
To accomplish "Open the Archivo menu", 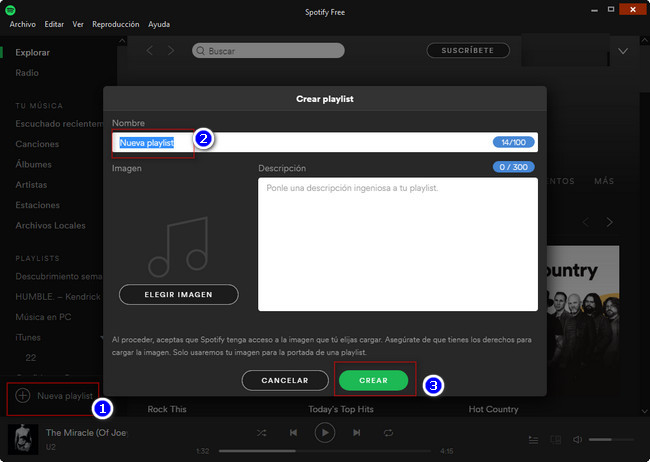I will click(22, 24).
